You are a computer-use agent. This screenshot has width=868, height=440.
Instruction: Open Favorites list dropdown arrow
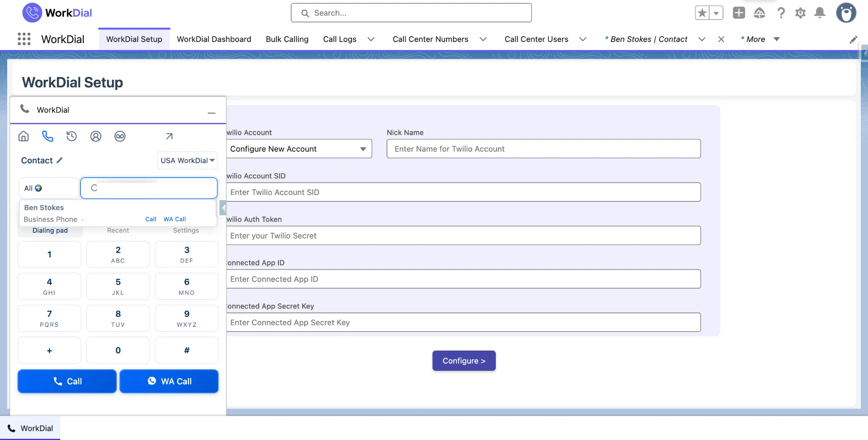click(716, 13)
